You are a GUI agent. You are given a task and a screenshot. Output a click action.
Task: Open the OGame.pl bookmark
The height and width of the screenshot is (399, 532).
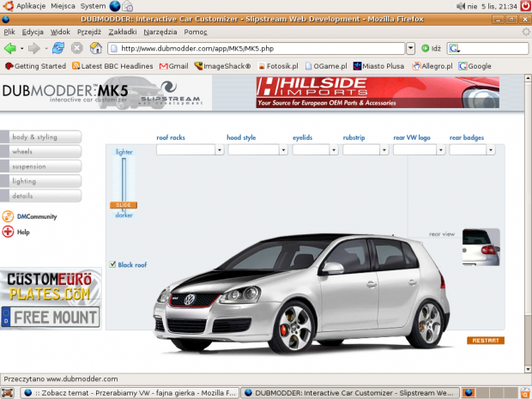[x=326, y=66]
